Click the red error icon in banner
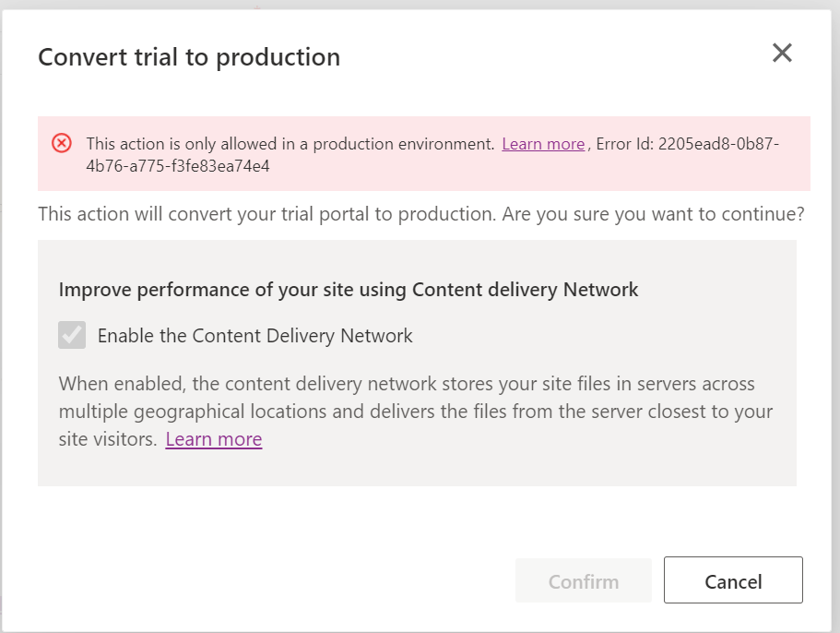 pyautogui.click(x=62, y=143)
